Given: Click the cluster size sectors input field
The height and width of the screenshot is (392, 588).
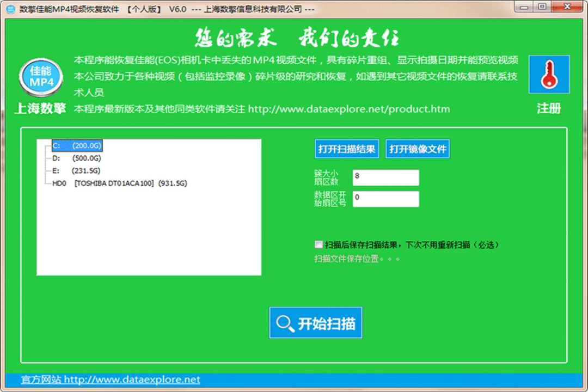Looking at the screenshot, I should [x=385, y=177].
